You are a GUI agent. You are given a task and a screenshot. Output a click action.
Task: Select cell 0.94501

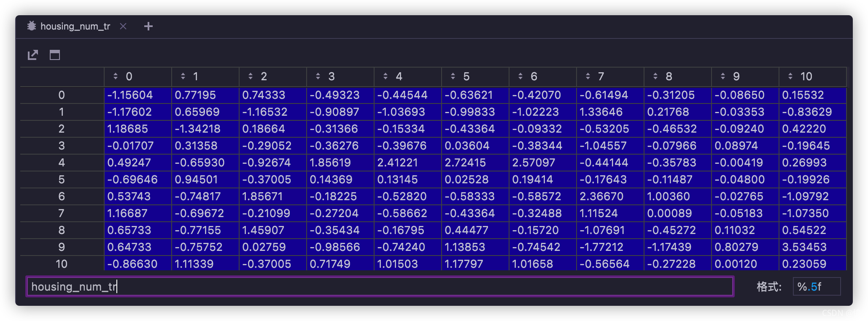pos(205,180)
